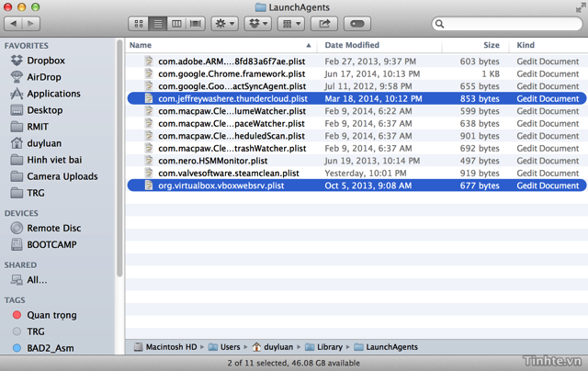Select com.adobe.ARM plist file
The width and height of the screenshot is (588, 371).
pyautogui.click(x=356, y=62)
